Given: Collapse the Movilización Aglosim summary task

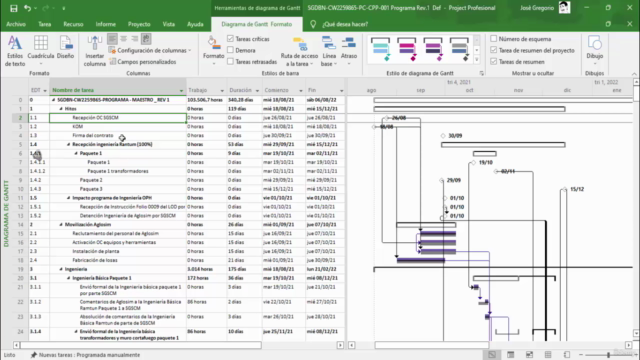Looking at the screenshot, I should (61, 225).
